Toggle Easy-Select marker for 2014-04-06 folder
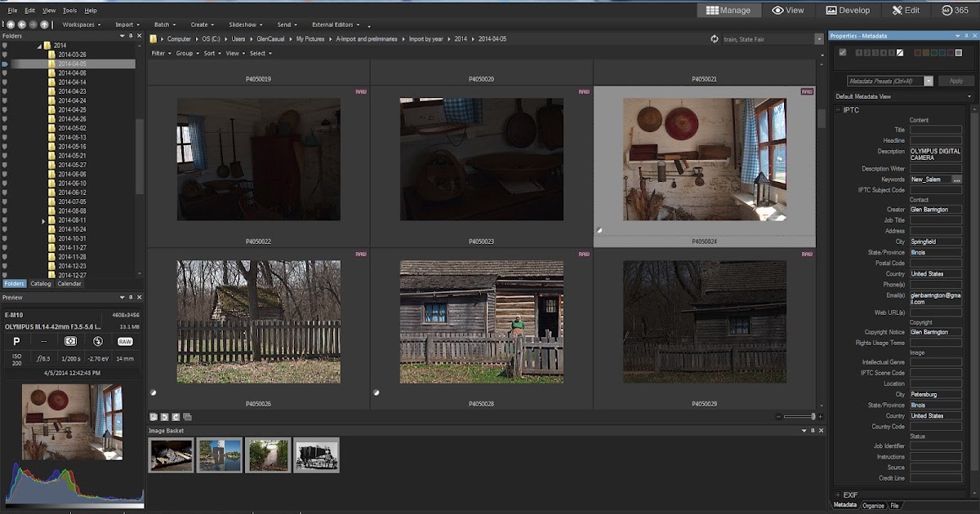Screen dimensions: 980x514 point(4,73)
